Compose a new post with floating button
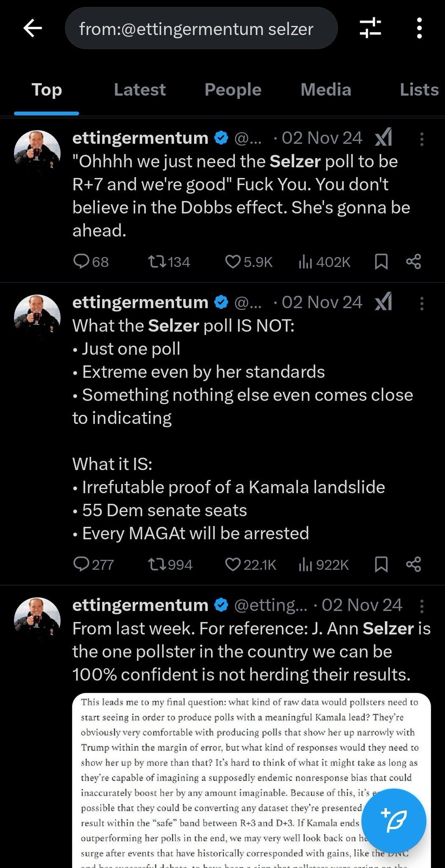This screenshot has width=445, height=868. (x=394, y=821)
